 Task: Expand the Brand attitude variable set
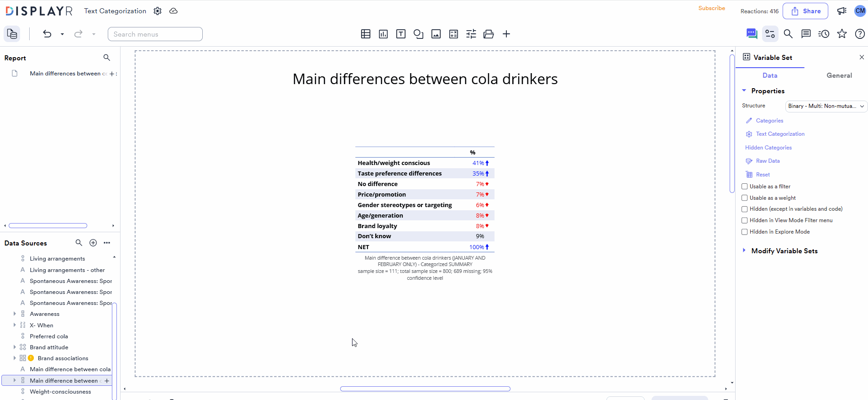click(x=15, y=347)
